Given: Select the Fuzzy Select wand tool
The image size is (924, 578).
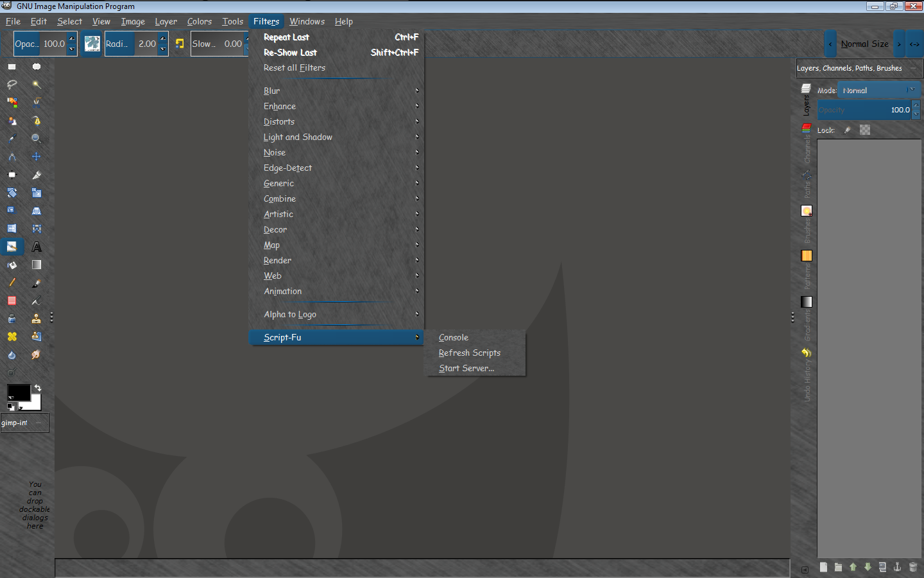Looking at the screenshot, I should [x=37, y=85].
